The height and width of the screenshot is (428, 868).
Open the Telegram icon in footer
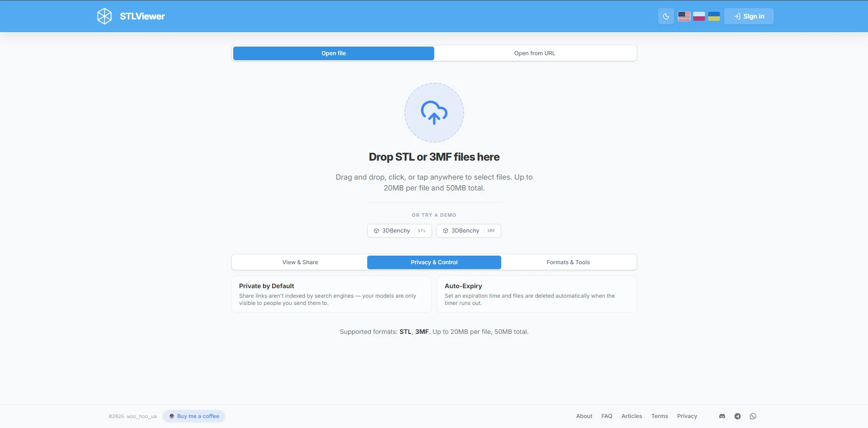(738, 416)
